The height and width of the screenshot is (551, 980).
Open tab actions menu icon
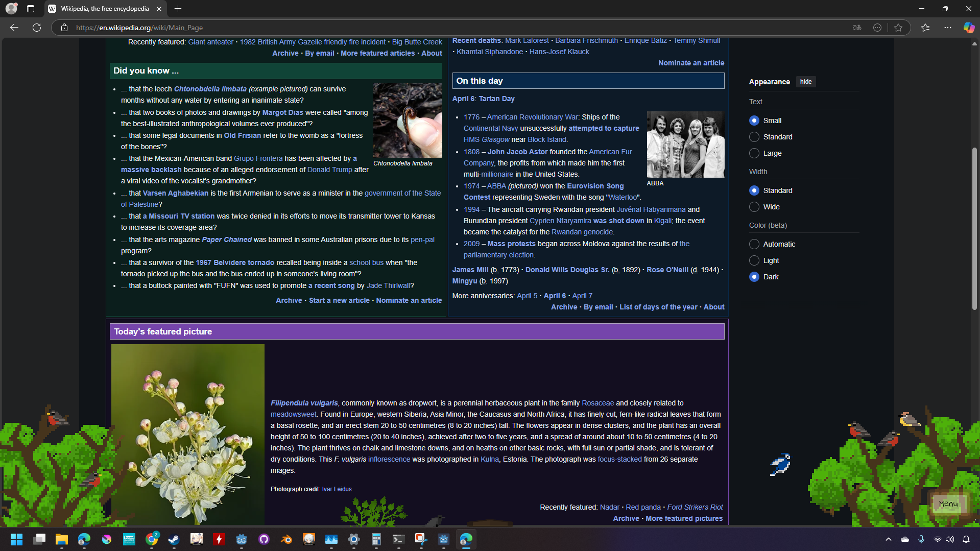point(31,9)
